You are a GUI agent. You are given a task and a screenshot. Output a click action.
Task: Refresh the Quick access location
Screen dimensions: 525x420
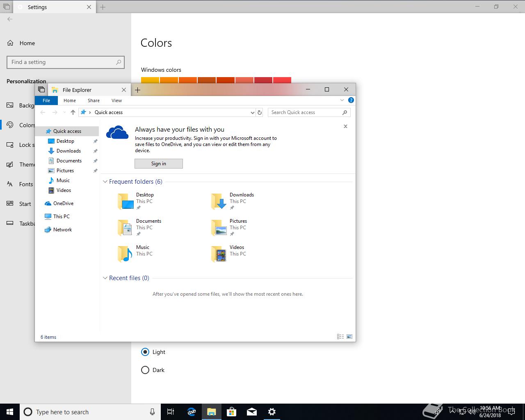259,112
